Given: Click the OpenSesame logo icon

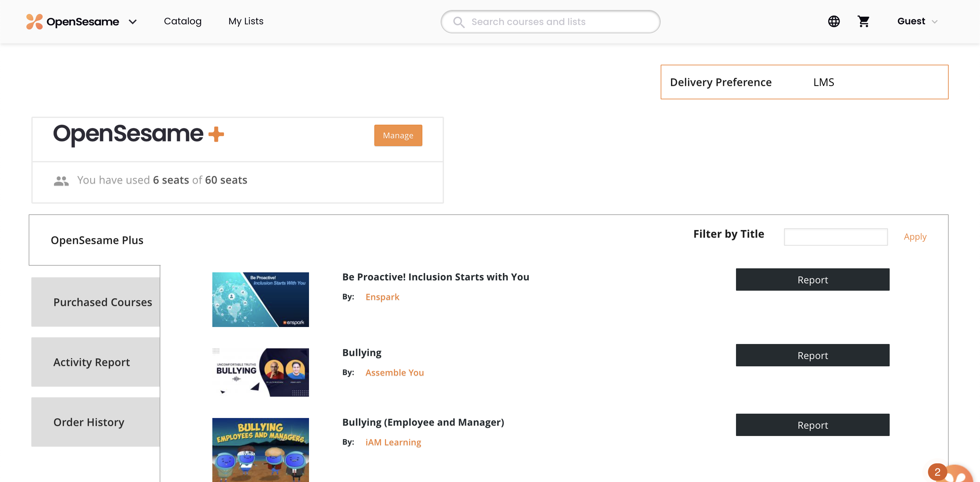Looking at the screenshot, I should [x=34, y=22].
